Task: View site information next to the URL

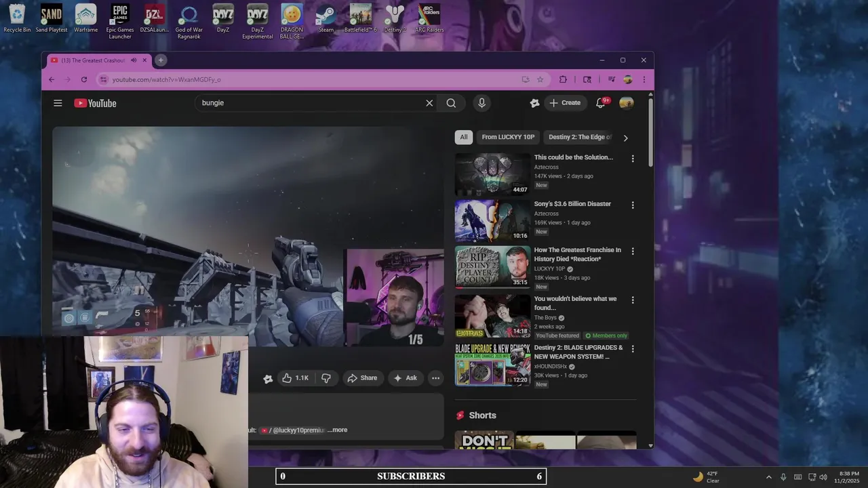Action: [x=103, y=79]
